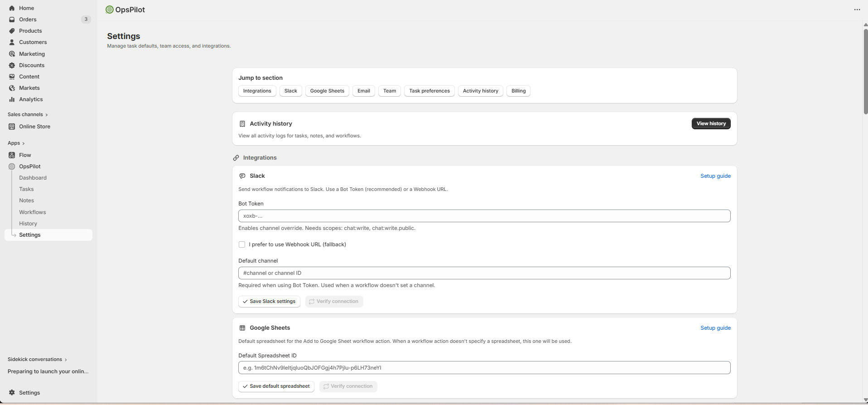Jump to Activity history section chip

481,91
